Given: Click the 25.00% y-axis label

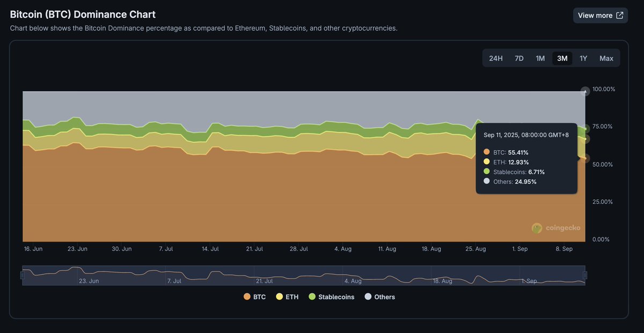Looking at the screenshot, I should tap(604, 202).
